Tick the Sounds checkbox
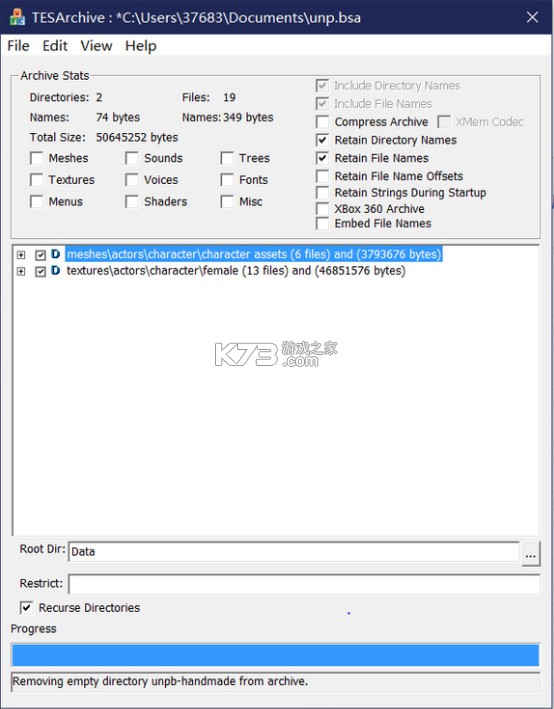 tap(132, 158)
